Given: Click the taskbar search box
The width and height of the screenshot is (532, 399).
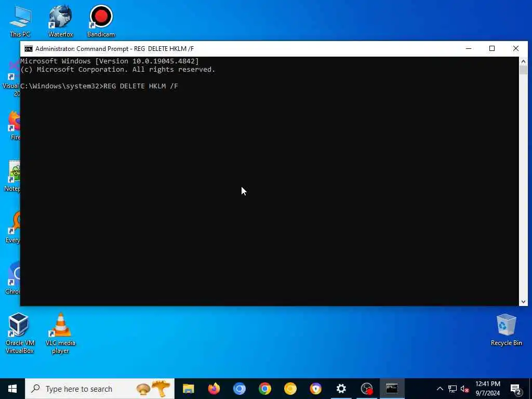Looking at the screenshot, I should coord(100,389).
